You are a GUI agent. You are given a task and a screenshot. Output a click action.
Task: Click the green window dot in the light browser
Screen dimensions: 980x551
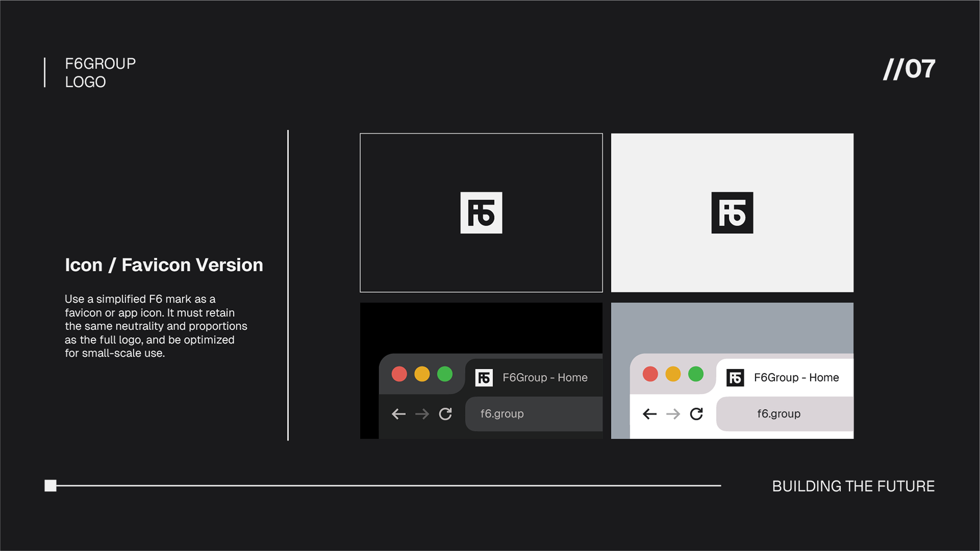(696, 374)
